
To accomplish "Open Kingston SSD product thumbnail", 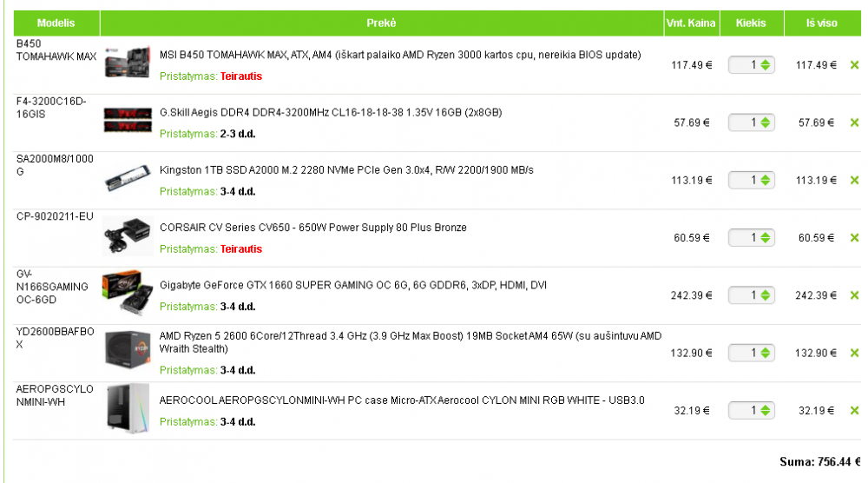I will [x=128, y=178].
